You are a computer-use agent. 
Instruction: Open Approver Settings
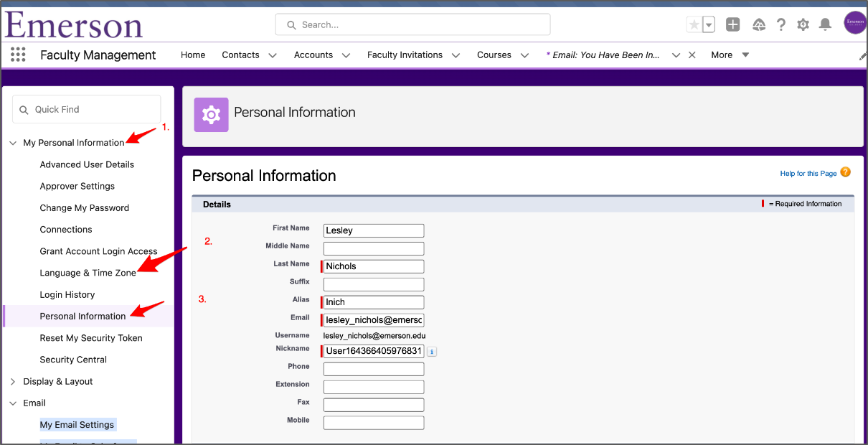77,186
